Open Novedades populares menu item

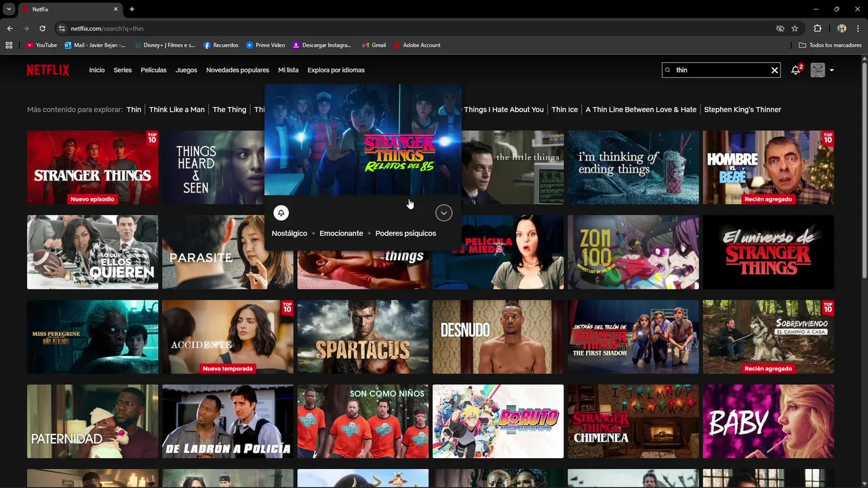[x=237, y=70]
